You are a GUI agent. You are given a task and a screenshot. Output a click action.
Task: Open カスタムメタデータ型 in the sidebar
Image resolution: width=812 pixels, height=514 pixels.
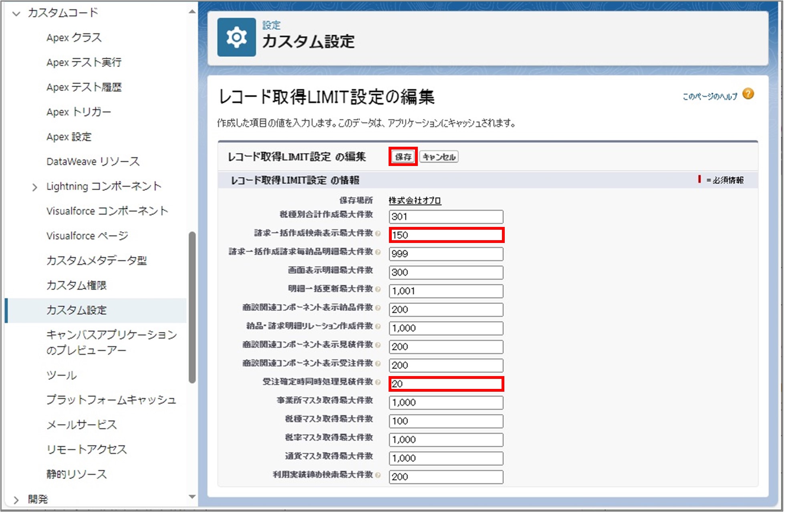pos(97,261)
